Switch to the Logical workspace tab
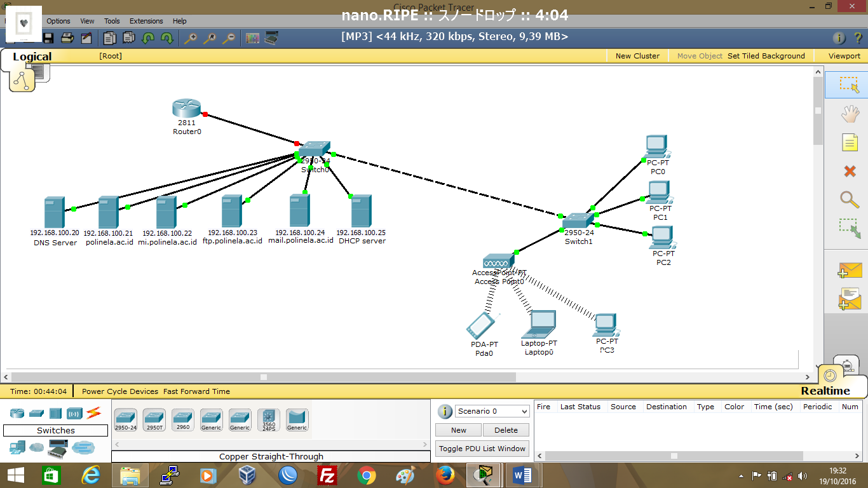Screen dimensions: 868x488 32,57
